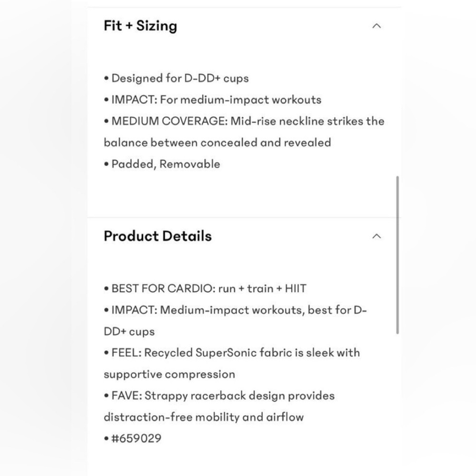Click the vertical scrollbar thumb
This screenshot has height=476, width=476.
point(397,255)
